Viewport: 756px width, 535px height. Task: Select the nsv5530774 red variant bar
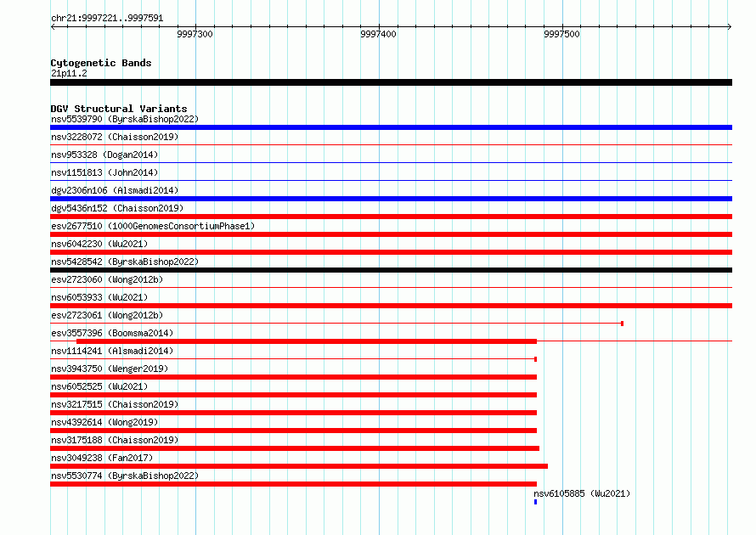coord(294,484)
